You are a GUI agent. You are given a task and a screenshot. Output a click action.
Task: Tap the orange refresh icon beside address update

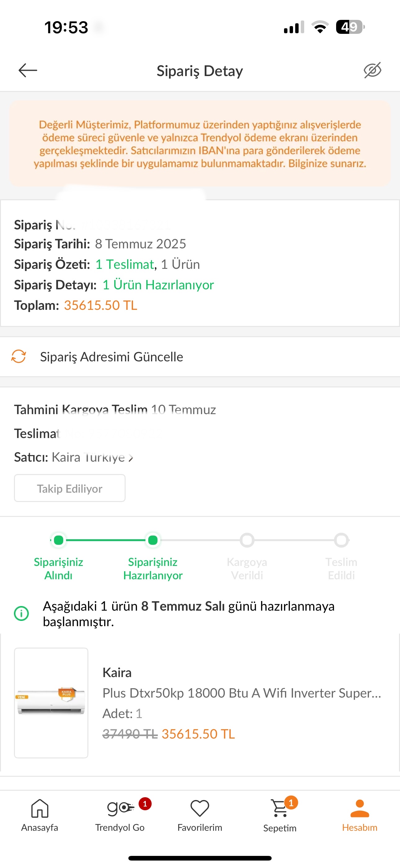coord(19,356)
